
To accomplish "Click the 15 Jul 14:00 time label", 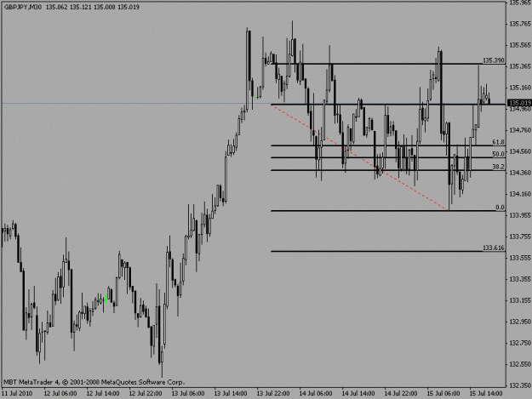I will tap(486, 393).
